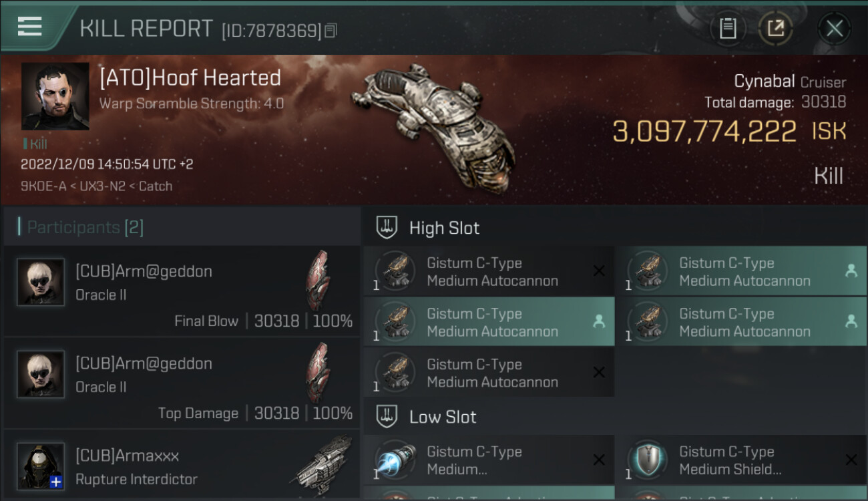
Task: Click the Low Slot Gistum C-Type Medium module icon
Action: pos(395,460)
